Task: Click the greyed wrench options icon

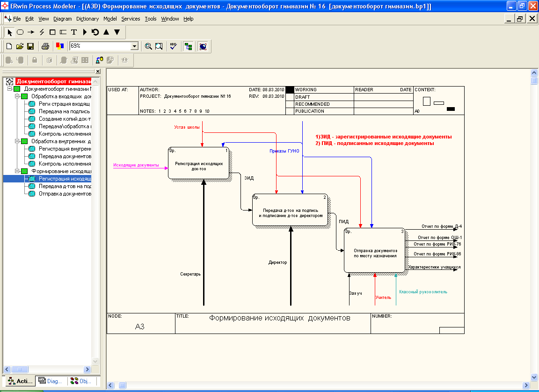Action: pos(110,60)
